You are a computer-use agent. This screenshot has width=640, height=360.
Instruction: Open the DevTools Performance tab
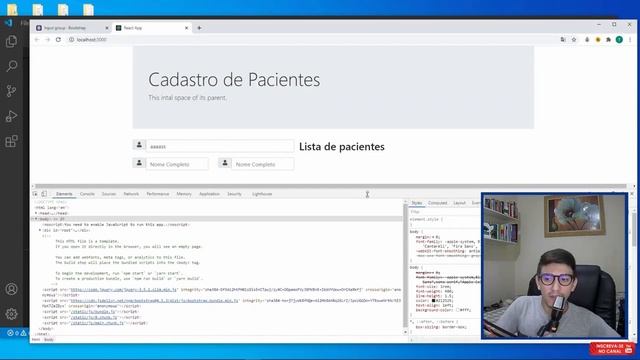coord(158,194)
